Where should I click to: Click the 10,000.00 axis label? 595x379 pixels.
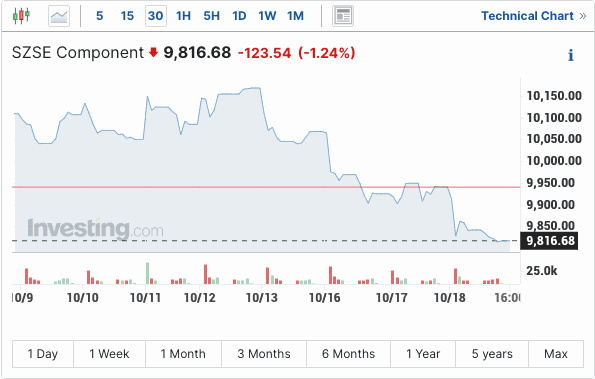coord(554,160)
